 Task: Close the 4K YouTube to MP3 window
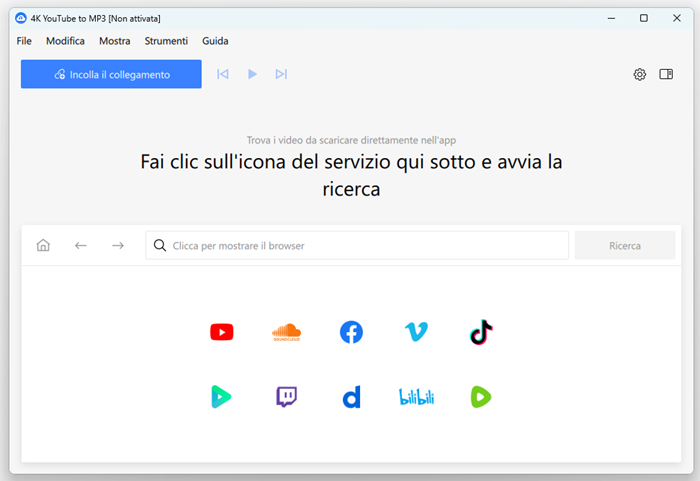[x=677, y=18]
